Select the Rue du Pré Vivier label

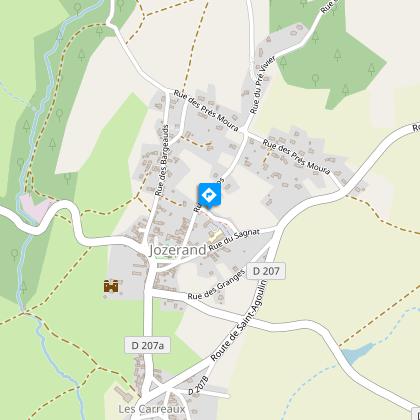pyautogui.click(x=263, y=85)
